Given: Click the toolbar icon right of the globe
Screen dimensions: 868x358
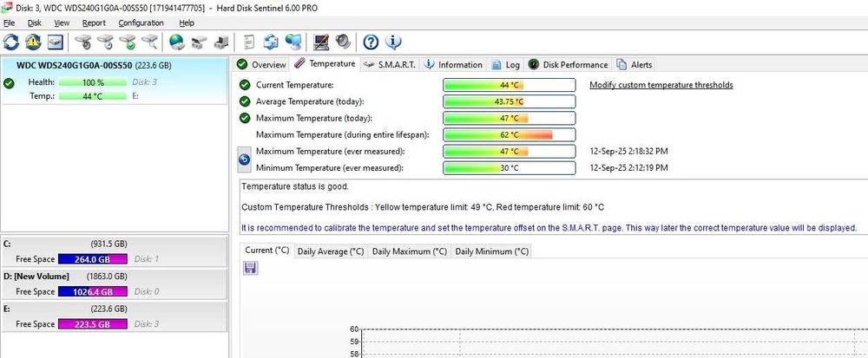Looking at the screenshot, I should (x=200, y=42).
